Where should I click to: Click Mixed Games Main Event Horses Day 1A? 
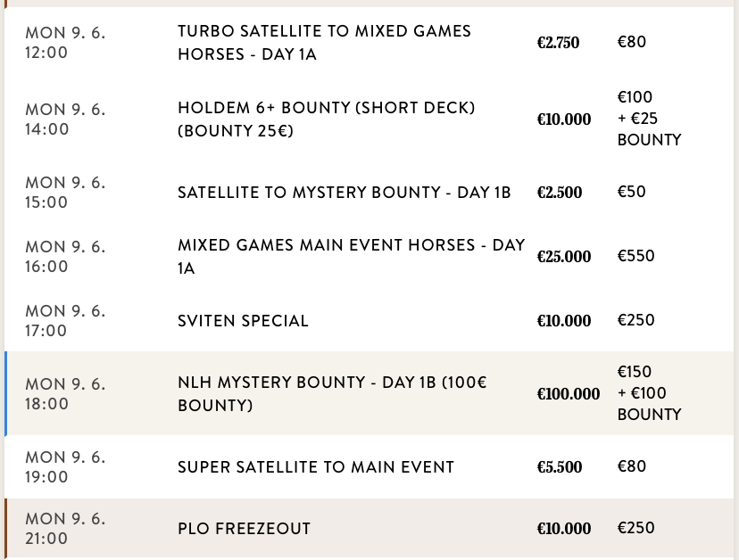(351, 256)
